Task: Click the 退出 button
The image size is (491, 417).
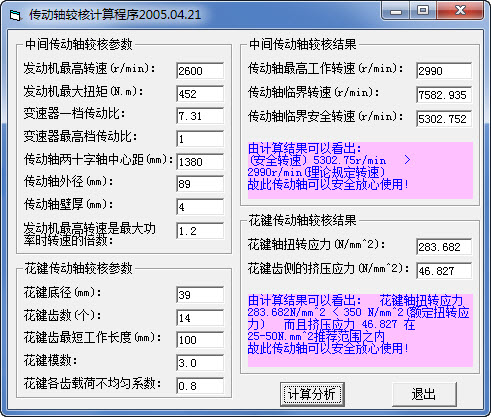Action: point(424,394)
